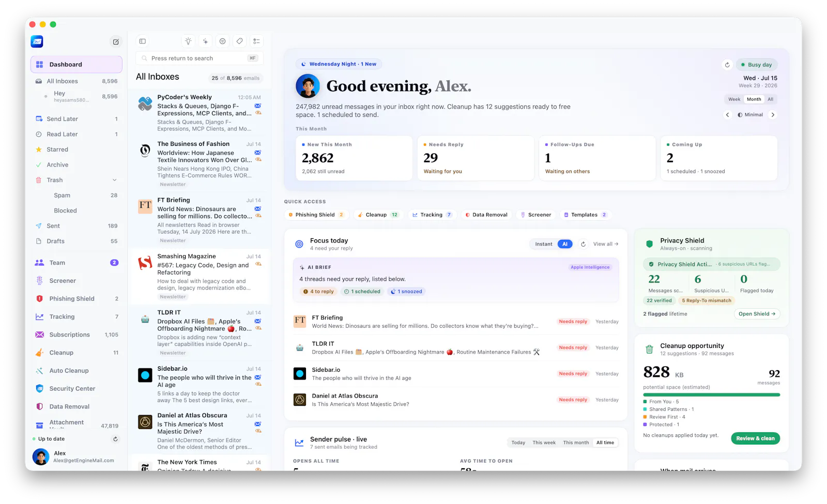Toggle the 1 snoozed chip
This screenshot has width=827, height=504.
(x=406, y=292)
